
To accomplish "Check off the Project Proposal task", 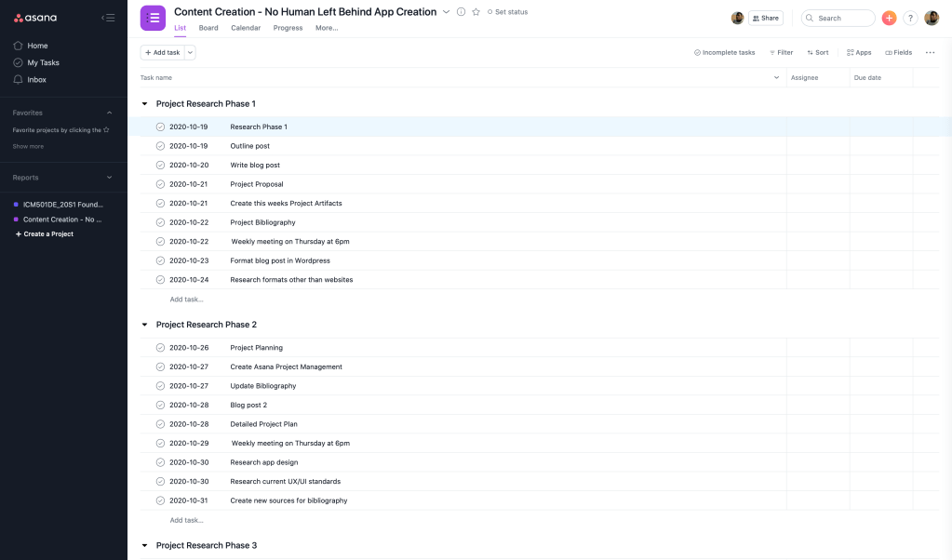I will pyautogui.click(x=160, y=184).
